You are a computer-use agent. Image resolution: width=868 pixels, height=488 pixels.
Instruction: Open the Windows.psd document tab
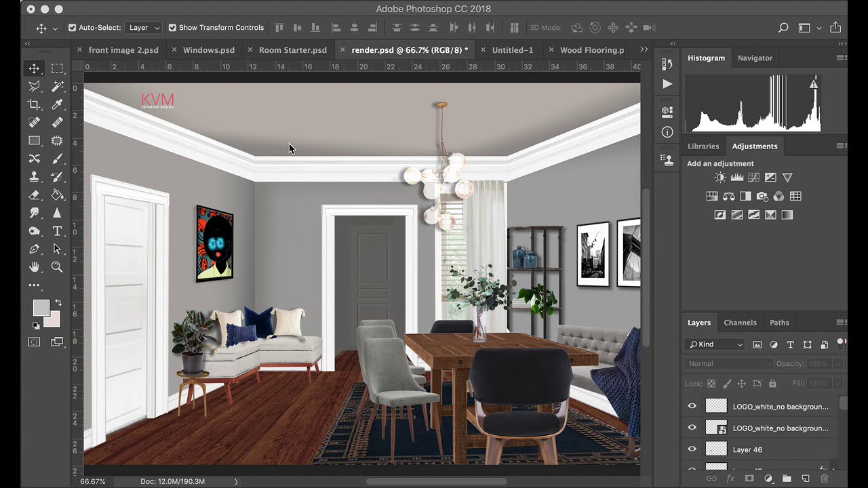click(x=208, y=49)
